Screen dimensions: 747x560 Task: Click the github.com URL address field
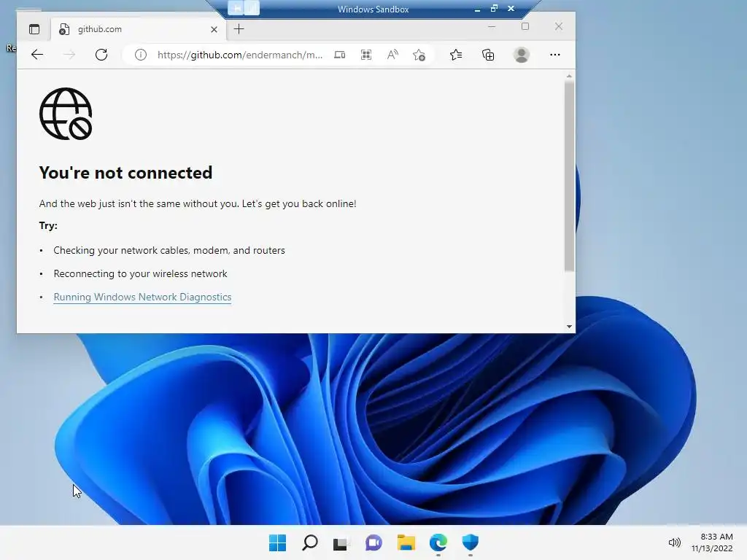(239, 55)
